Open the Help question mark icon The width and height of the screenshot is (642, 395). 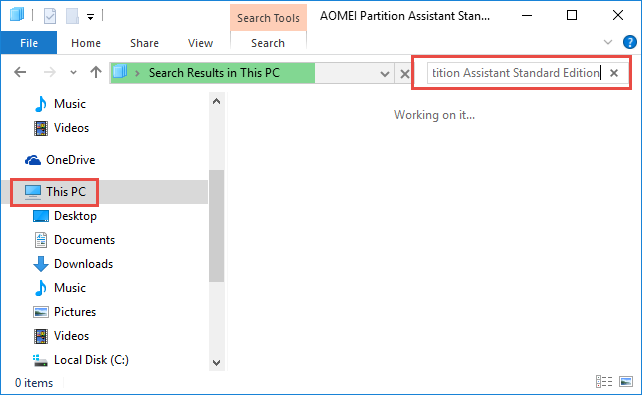[x=629, y=42]
